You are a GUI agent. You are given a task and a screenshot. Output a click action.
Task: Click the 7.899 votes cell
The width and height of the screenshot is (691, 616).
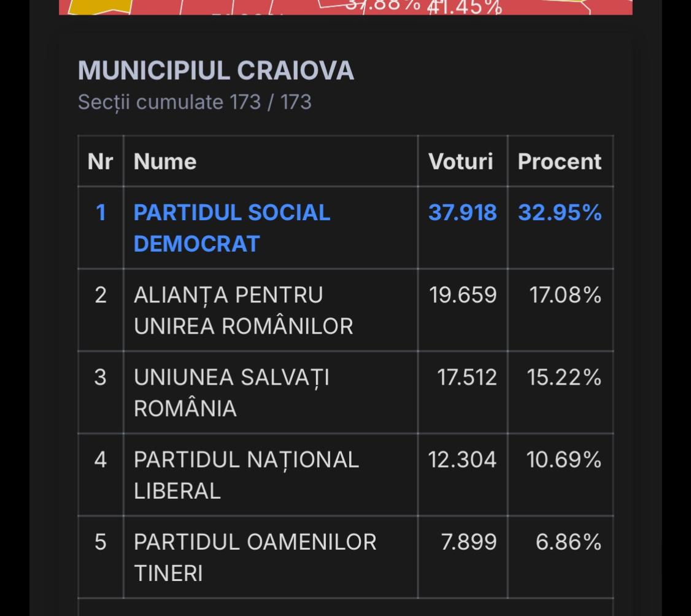click(x=468, y=542)
